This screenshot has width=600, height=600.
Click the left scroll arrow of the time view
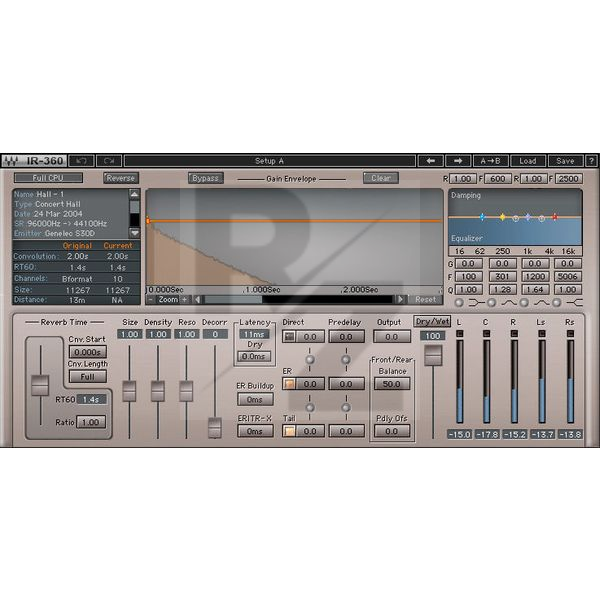pos(197,300)
